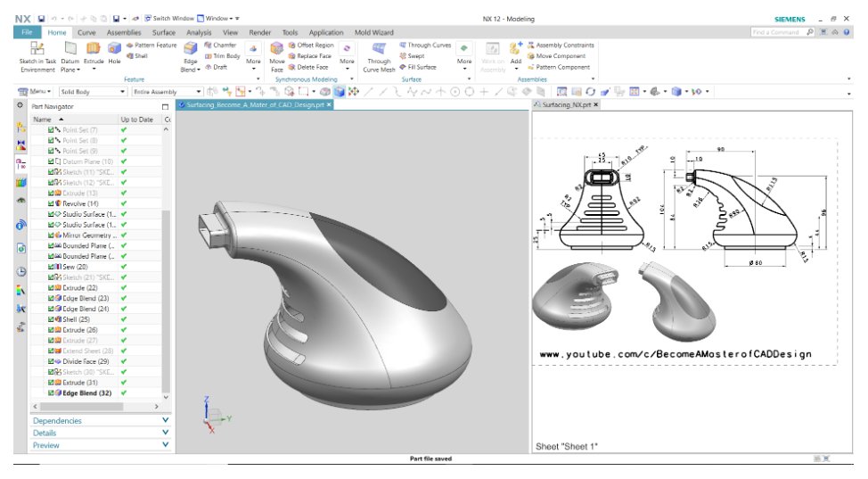Open the File menu tab
The image size is (868, 479).
click(27, 32)
